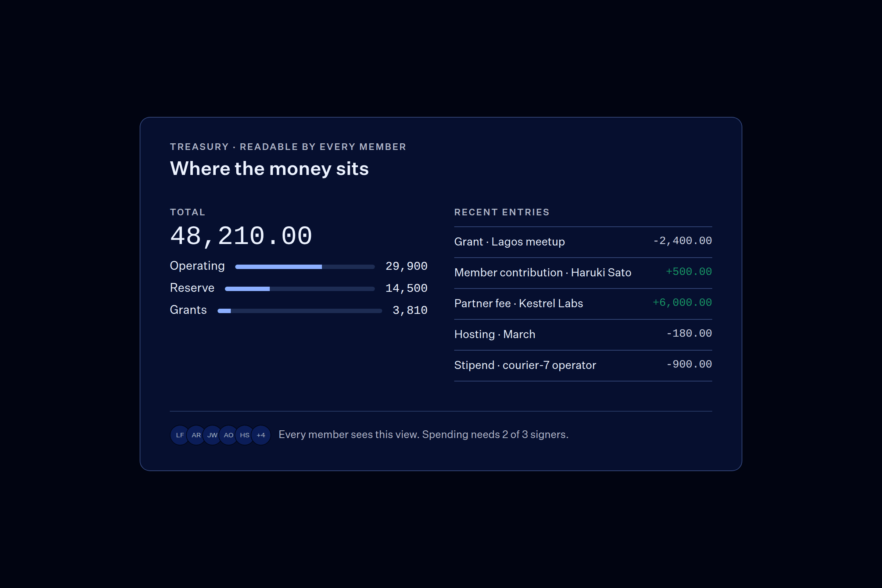This screenshot has height=588, width=882.
Task: Click the Reserve label
Action: pos(192,288)
